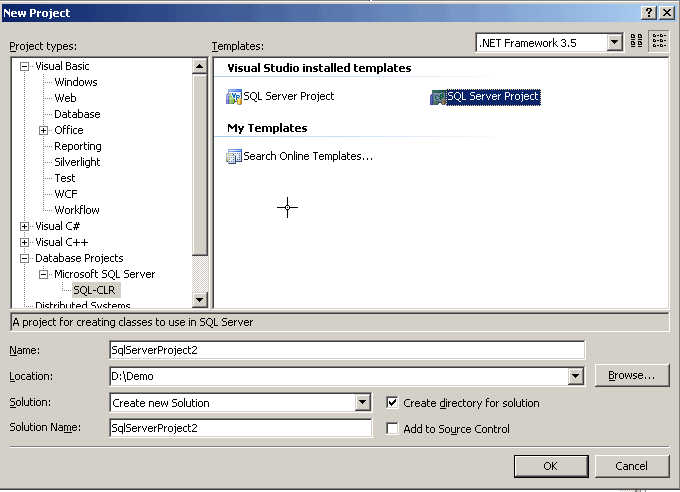Switch templates to small icons view

[x=659, y=42]
